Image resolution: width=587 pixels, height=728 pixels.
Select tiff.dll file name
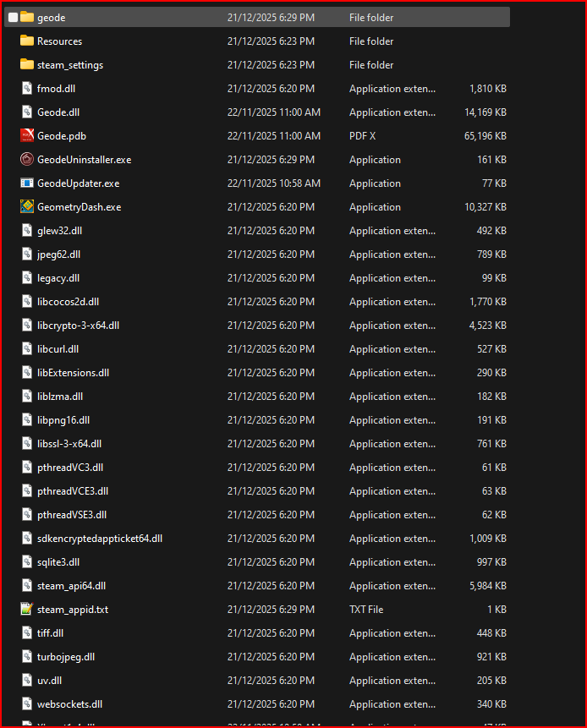click(x=50, y=633)
